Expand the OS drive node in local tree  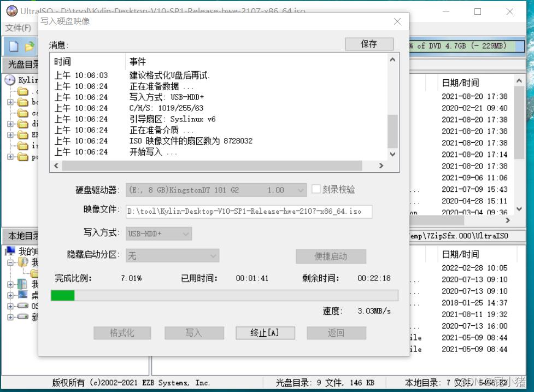point(10,306)
